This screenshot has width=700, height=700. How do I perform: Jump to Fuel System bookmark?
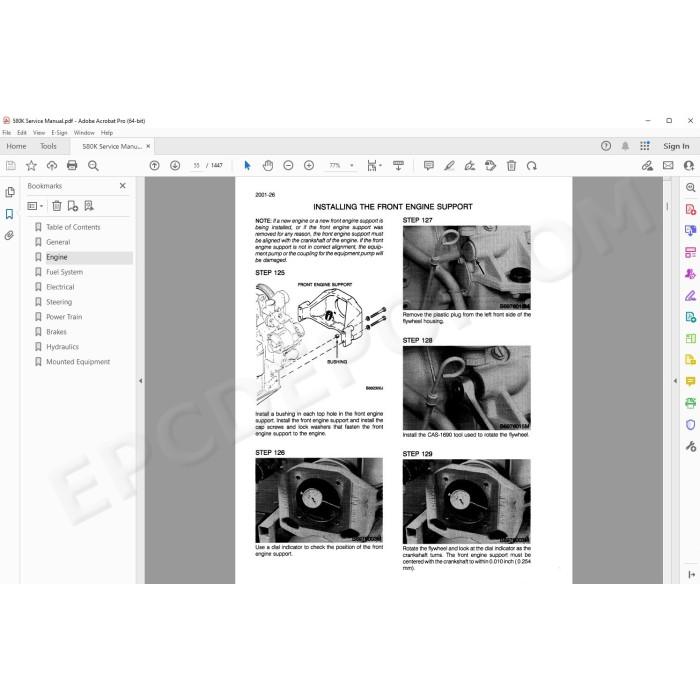64,272
